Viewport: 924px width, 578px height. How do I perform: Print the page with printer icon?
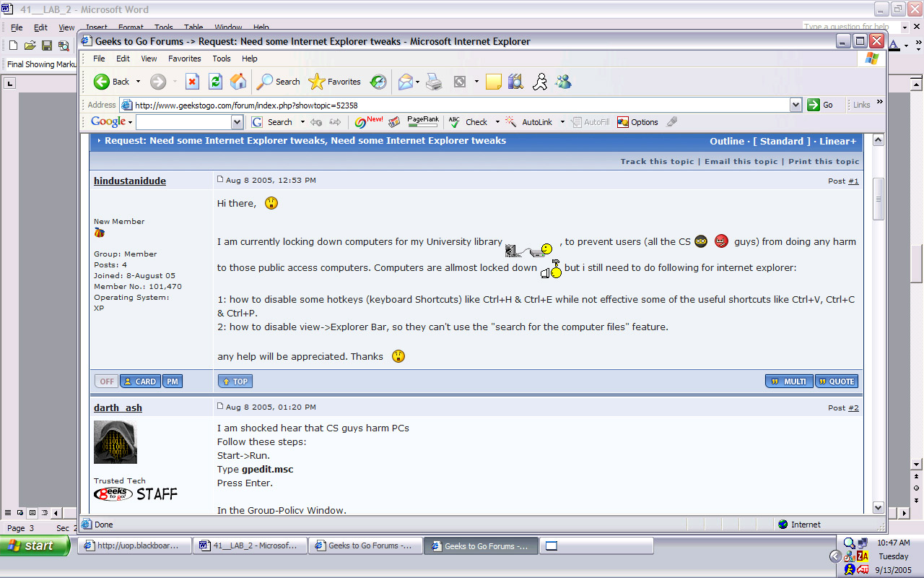(433, 82)
